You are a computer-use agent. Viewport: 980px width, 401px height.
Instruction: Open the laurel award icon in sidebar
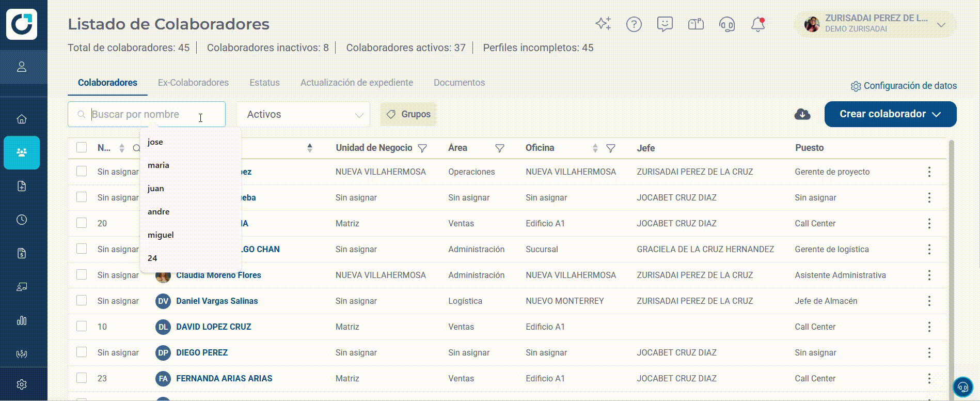(22, 354)
